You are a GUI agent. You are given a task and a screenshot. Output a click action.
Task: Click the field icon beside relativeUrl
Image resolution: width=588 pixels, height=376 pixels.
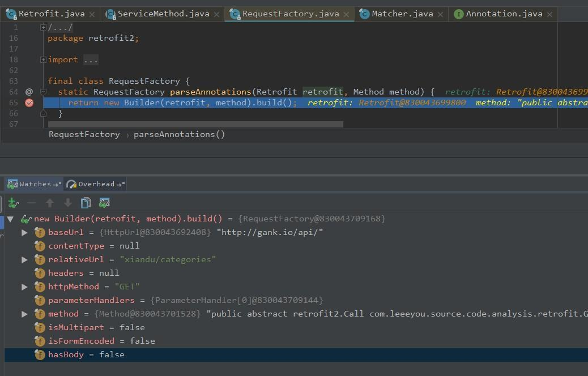(40, 259)
